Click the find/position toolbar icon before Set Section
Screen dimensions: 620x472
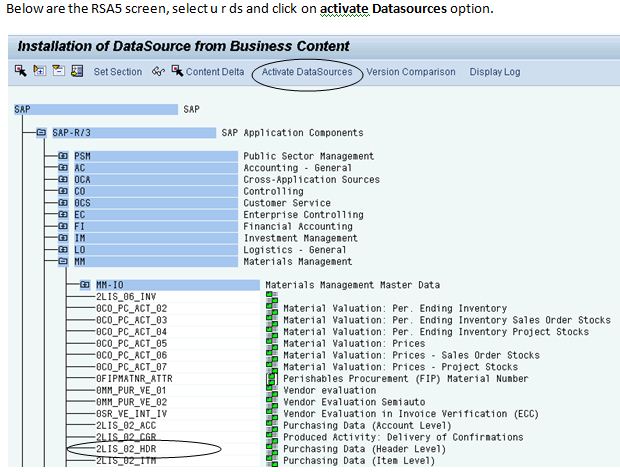[77, 71]
